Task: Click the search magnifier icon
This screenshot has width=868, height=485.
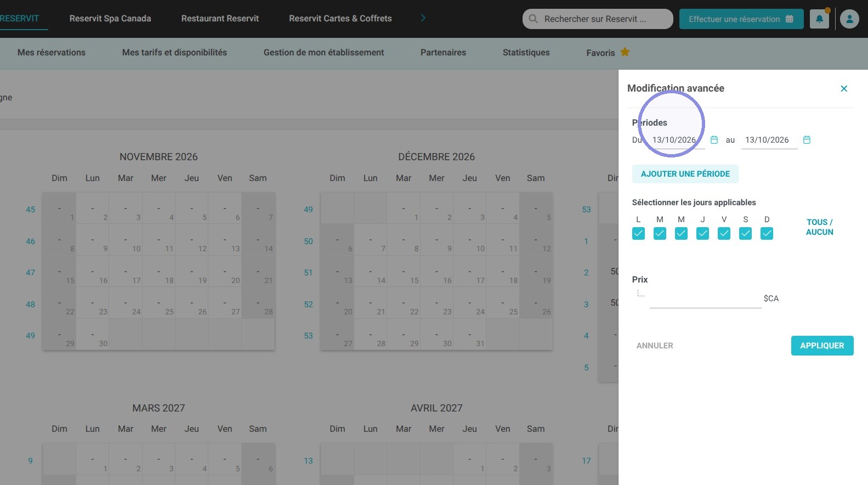Action: click(533, 19)
